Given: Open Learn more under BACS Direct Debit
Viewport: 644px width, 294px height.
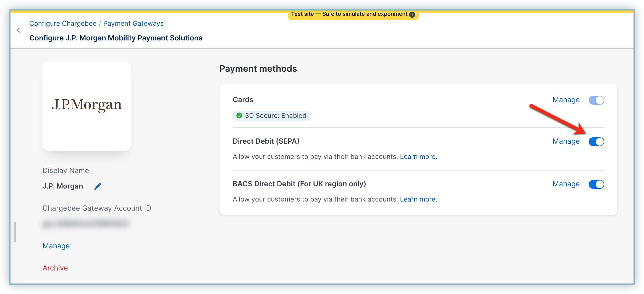Looking at the screenshot, I should coord(418,199).
